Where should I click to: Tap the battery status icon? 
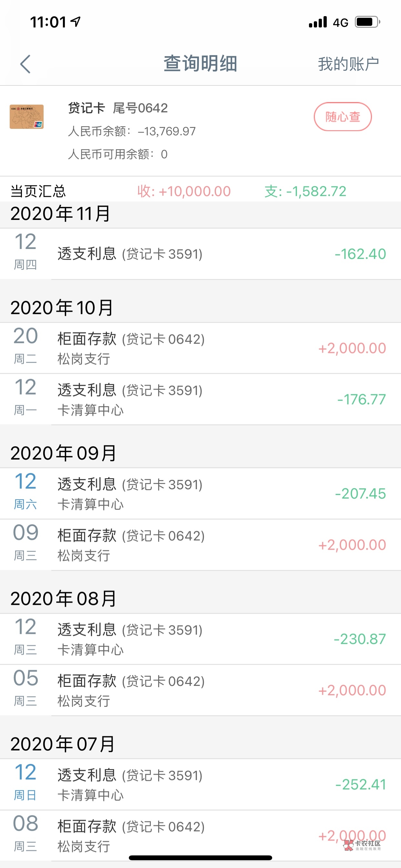(367, 22)
